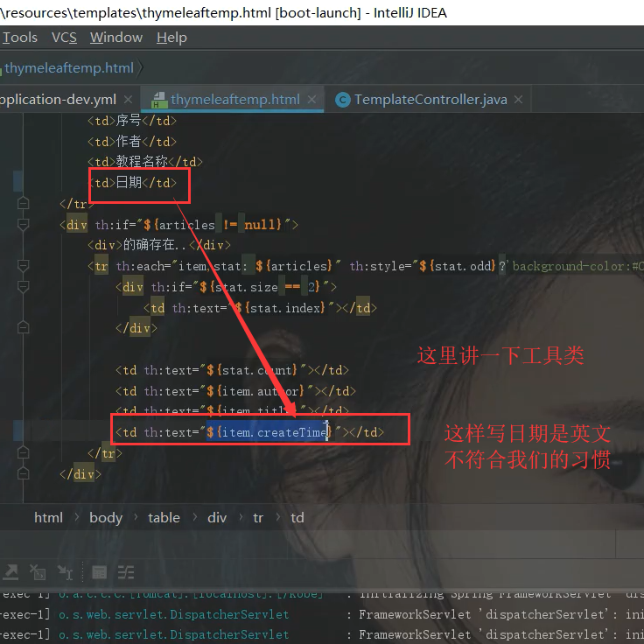Toggle fold marker at the final closing </div> line

point(23,474)
